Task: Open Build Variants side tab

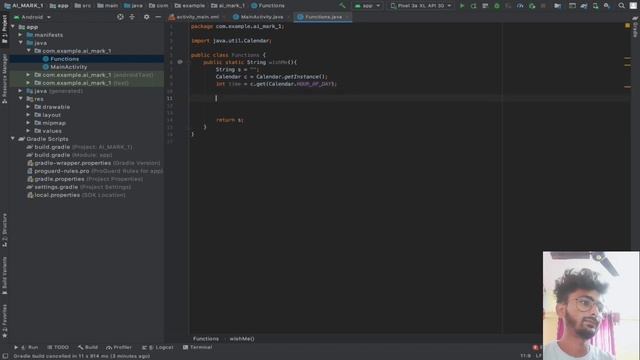Action: 4,276
